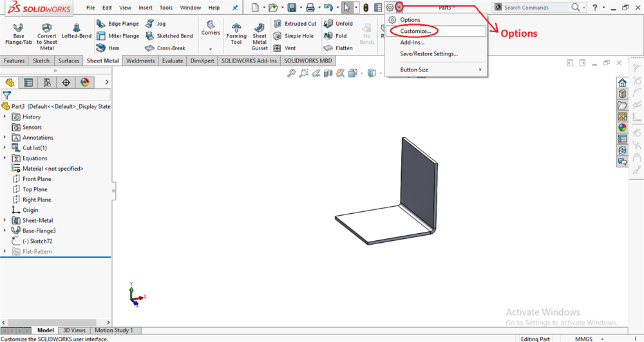This screenshot has height=342, width=644.
Task: Click the Base Flange/Tab tool
Action: pos(18,35)
